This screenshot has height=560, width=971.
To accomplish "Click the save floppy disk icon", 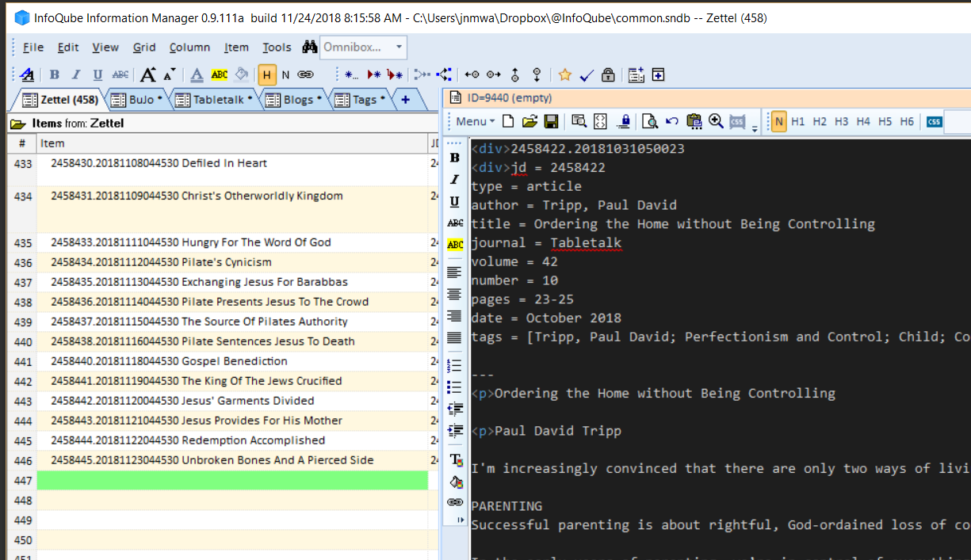I will point(551,121).
